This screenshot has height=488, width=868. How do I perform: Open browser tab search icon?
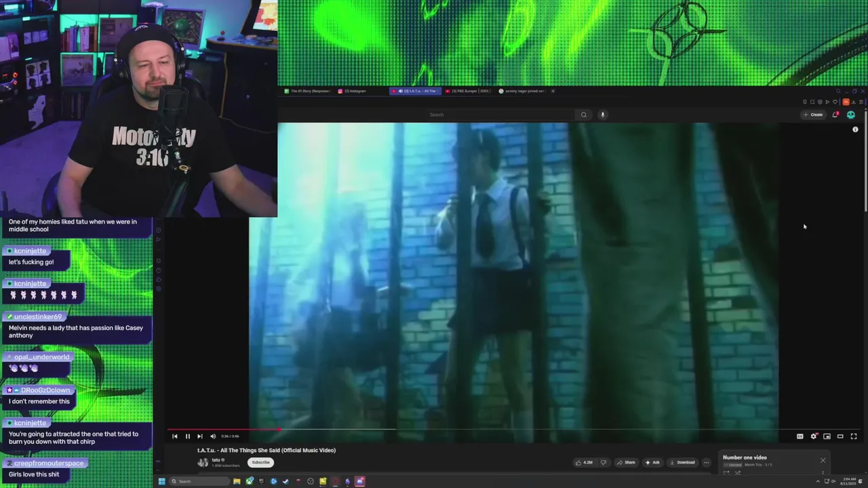coord(838,91)
